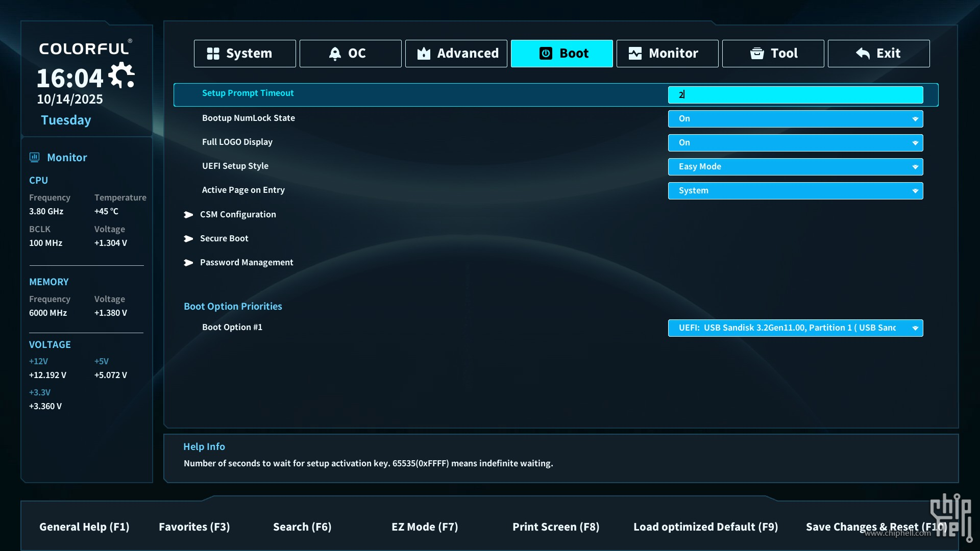The height and width of the screenshot is (551, 980).
Task: Click the Advanced tab crown icon
Action: tap(424, 54)
